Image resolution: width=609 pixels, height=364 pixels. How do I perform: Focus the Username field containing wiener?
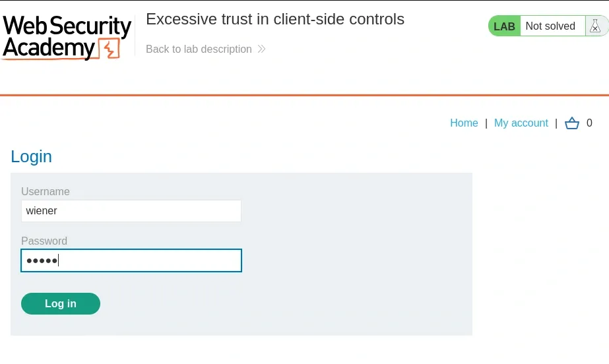click(x=131, y=211)
